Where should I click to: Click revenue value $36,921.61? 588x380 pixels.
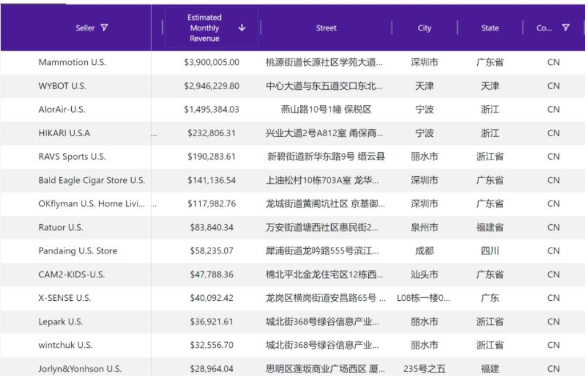point(212,321)
